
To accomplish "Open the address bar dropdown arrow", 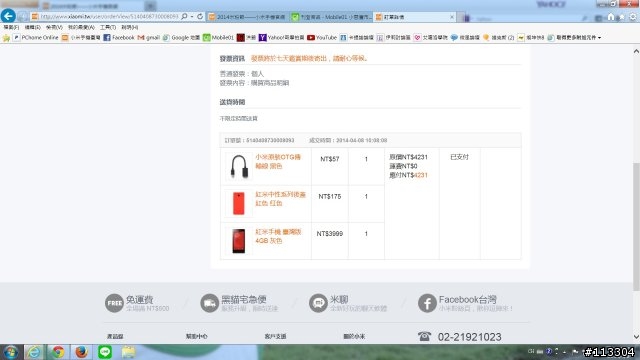I will click(192, 17).
